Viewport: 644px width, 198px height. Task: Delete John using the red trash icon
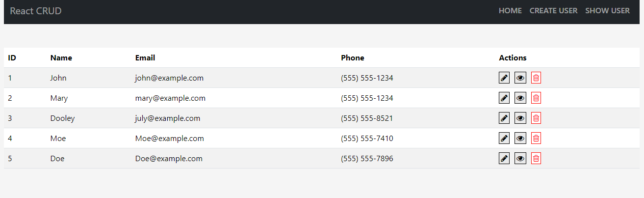tap(536, 78)
